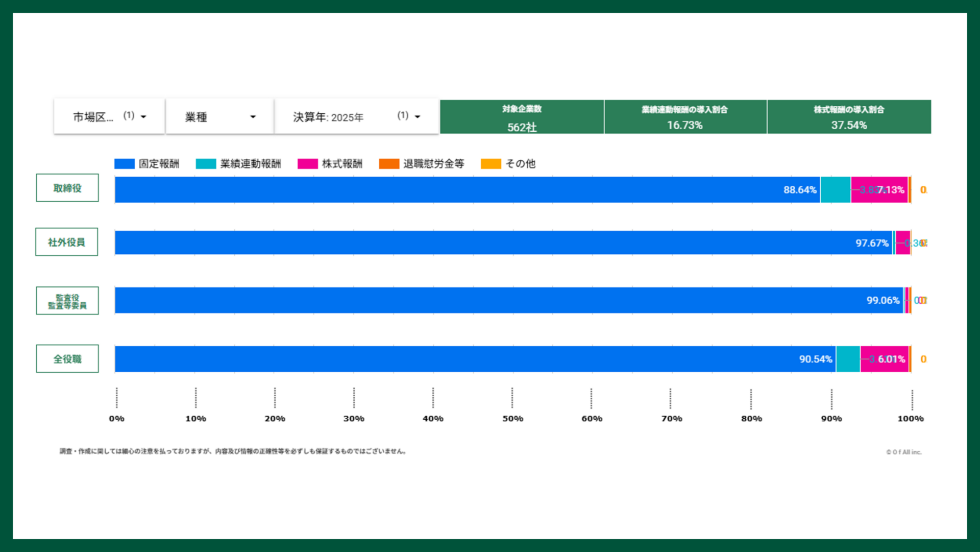Click the teal 業績連動報酬 legend swatch
The width and height of the screenshot is (980, 552).
[206, 164]
